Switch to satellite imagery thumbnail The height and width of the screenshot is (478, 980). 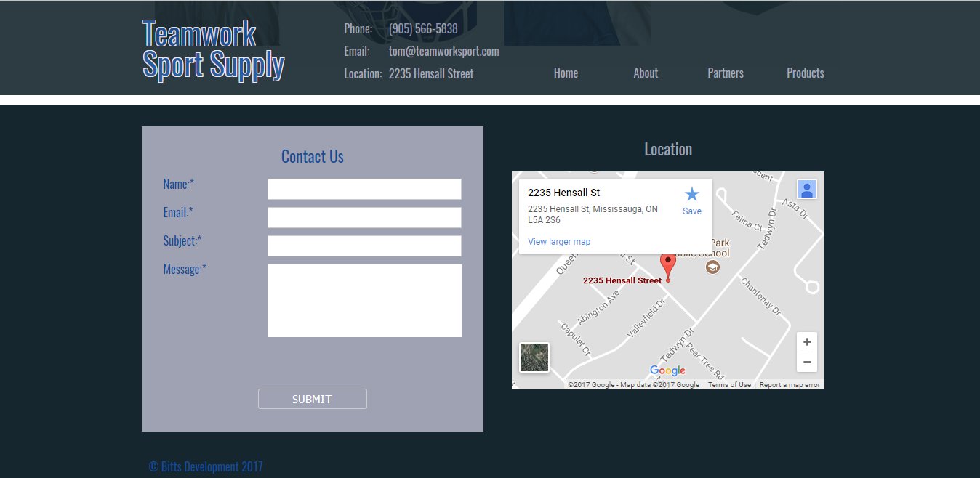(x=534, y=357)
